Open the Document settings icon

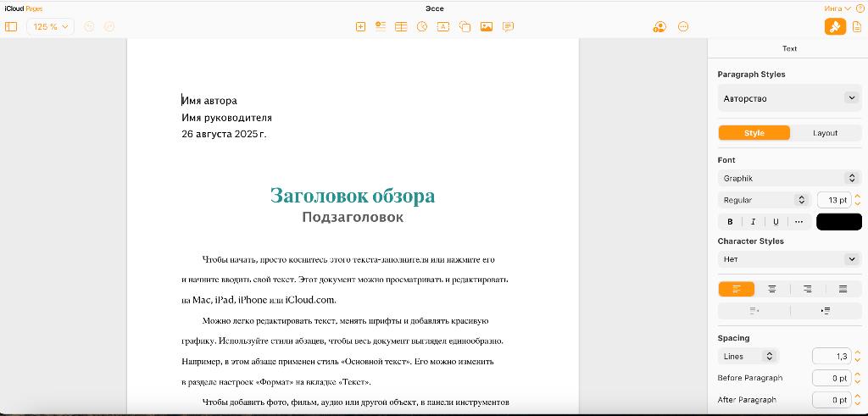point(857,26)
